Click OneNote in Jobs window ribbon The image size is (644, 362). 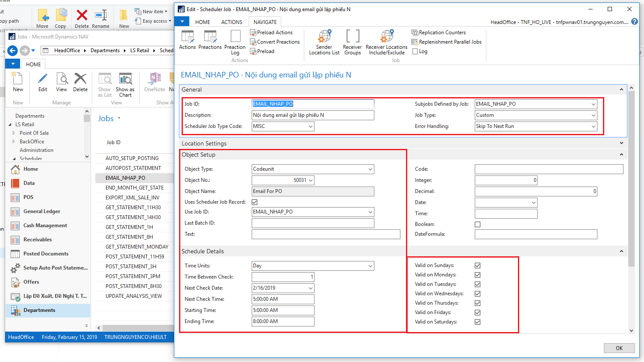(x=154, y=82)
